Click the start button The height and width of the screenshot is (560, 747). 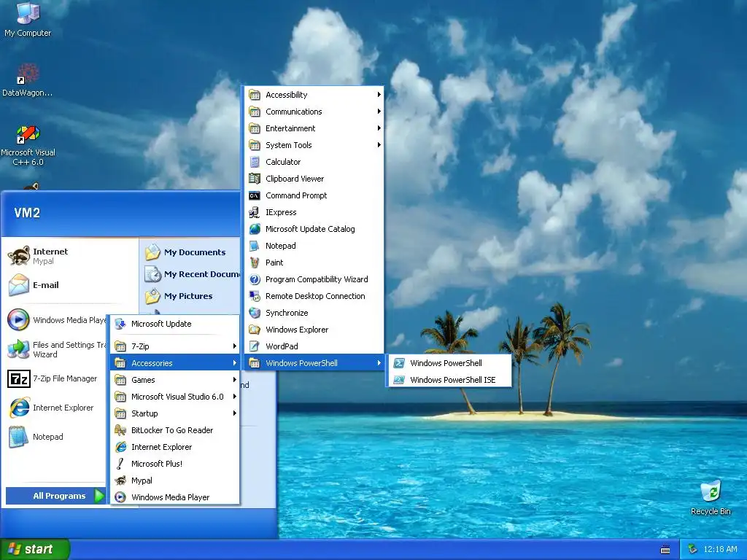point(34,549)
